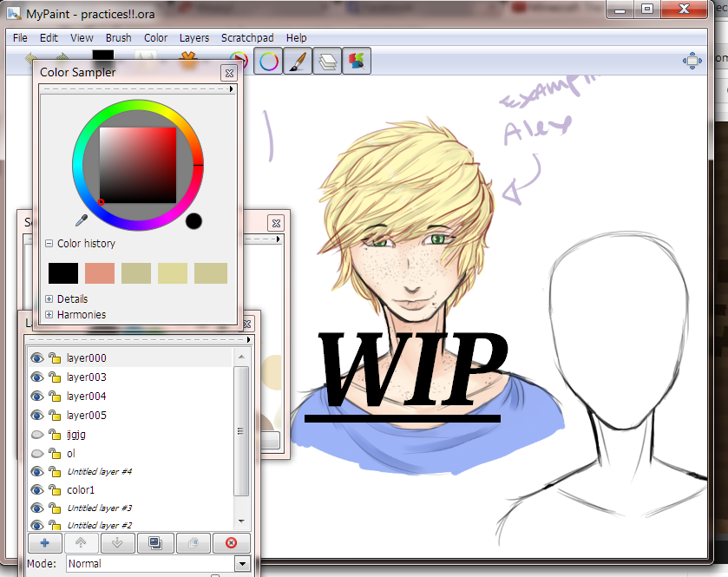Pick a color with the eyedropper tool
Image resolution: width=728 pixels, height=577 pixels.
pyautogui.click(x=82, y=220)
